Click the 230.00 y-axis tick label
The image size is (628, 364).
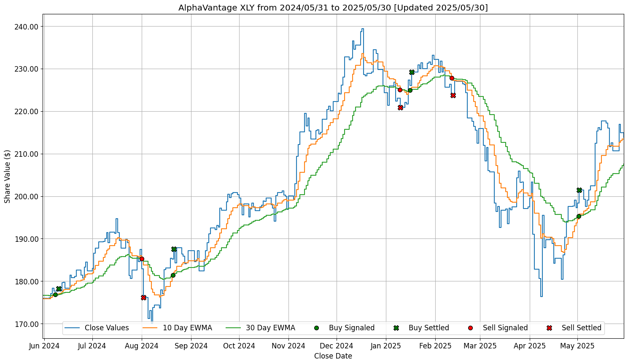pyautogui.click(x=26, y=69)
